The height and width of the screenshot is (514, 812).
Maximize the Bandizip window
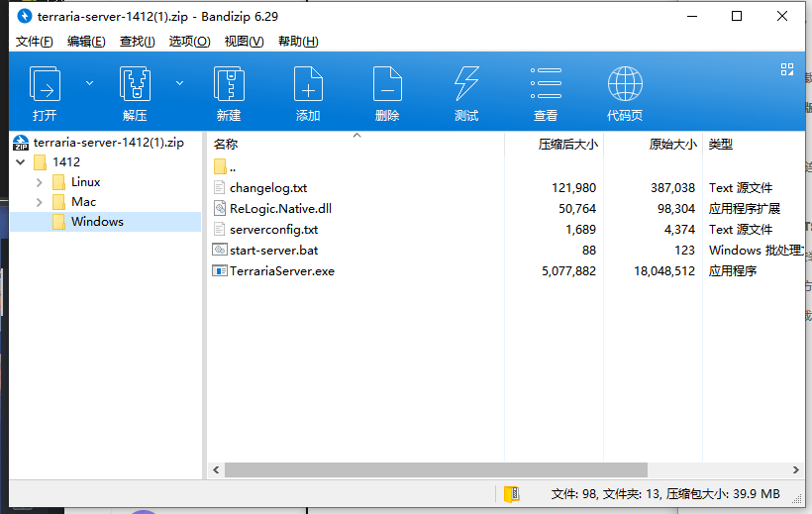point(737,16)
